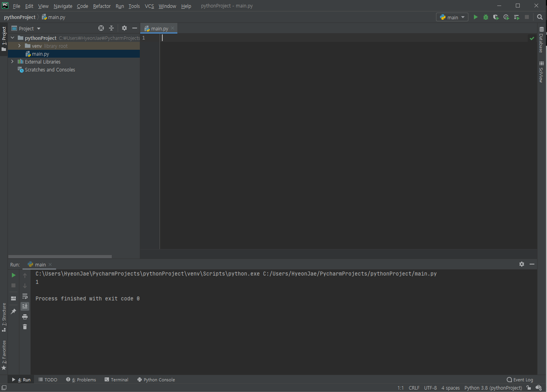The image size is (547, 392).
Task: Close the main tab in Run panel
Action: point(50,264)
